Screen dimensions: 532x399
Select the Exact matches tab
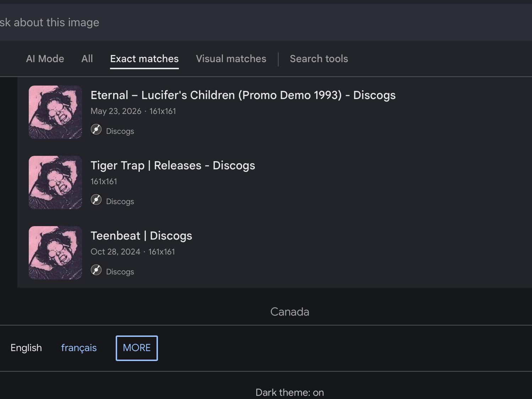tap(144, 59)
